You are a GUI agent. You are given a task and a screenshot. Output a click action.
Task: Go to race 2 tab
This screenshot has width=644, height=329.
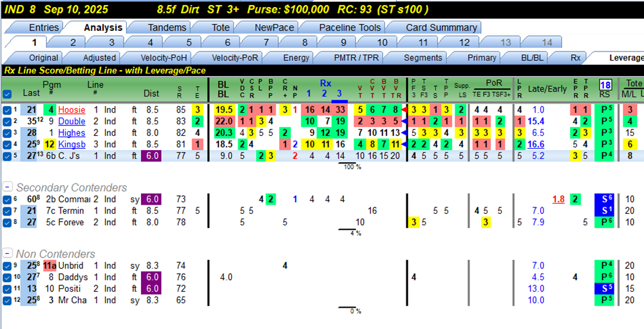pos(73,42)
